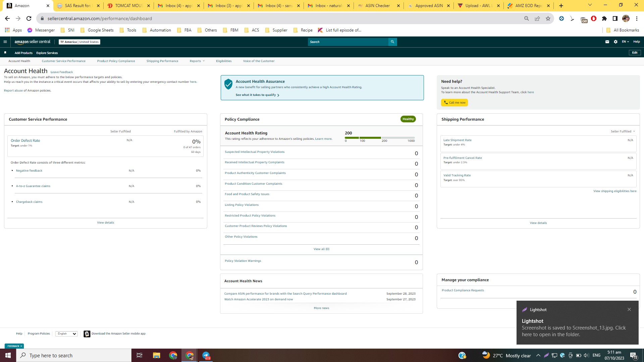Expand the Reports dropdown in the sub-navigation

(x=197, y=61)
